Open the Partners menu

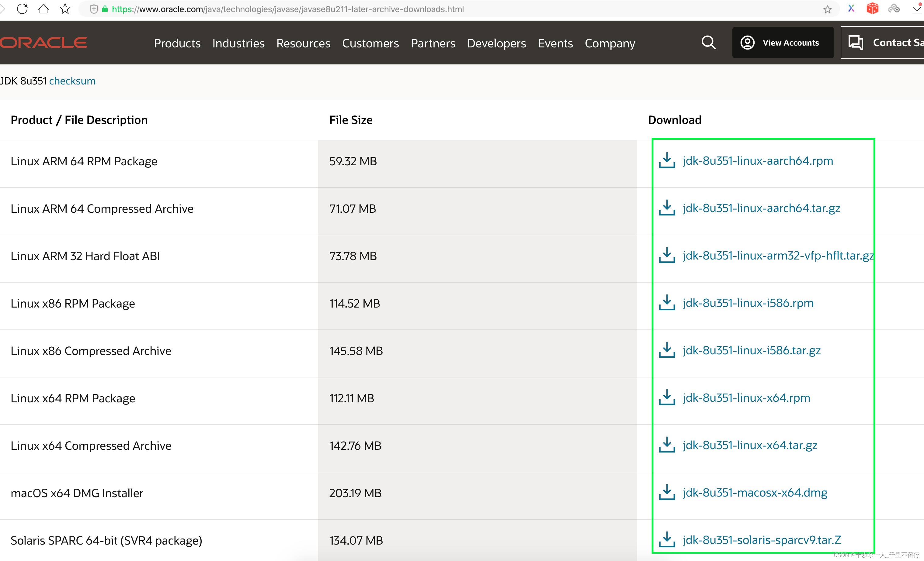(x=433, y=43)
